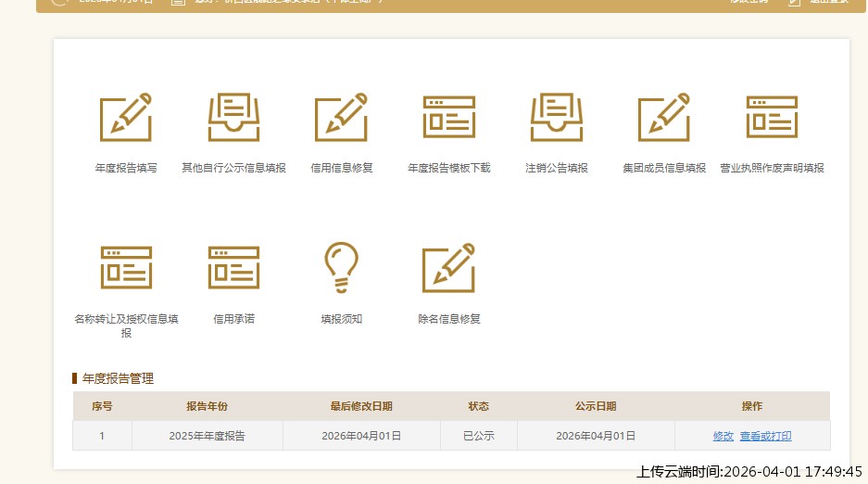Click the 公示日期 column header
Image resolution: width=868 pixels, height=484 pixels.
[596, 406]
